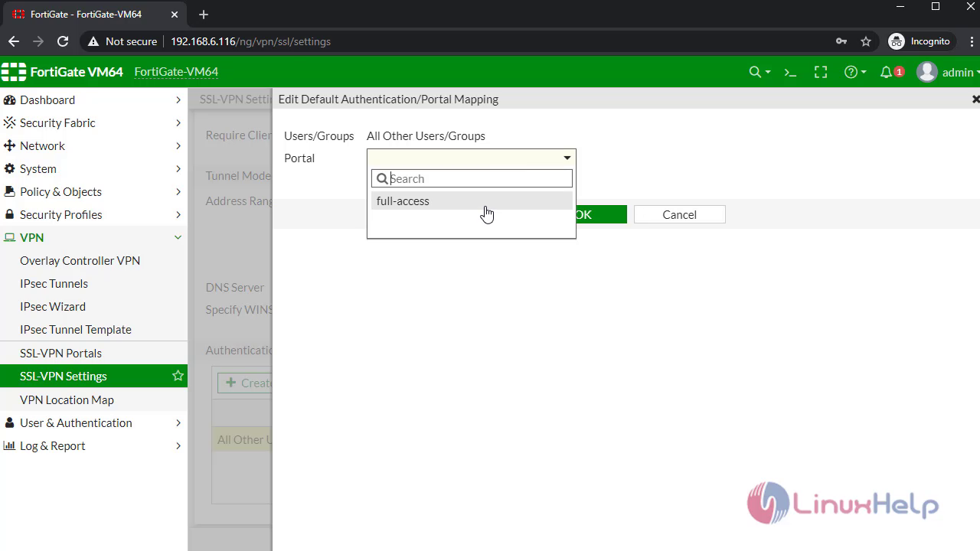Click the FortiGate-VM64 hostname link

pyautogui.click(x=176, y=72)
